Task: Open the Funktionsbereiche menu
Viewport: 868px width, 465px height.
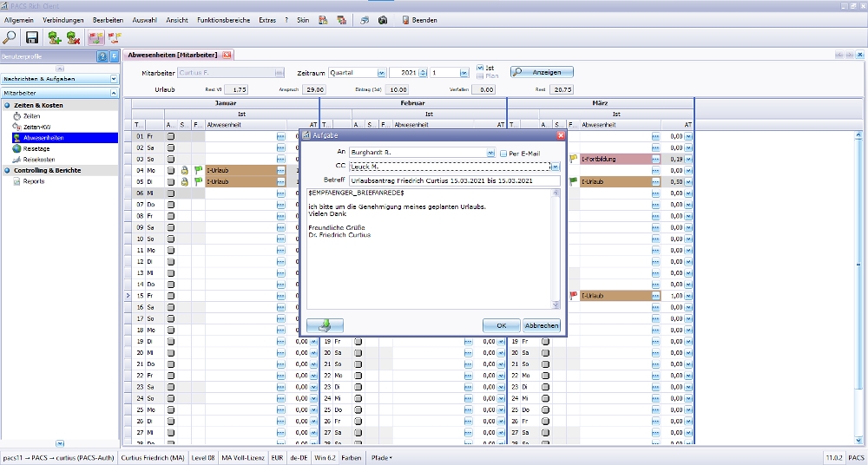Action: point(222,20)
